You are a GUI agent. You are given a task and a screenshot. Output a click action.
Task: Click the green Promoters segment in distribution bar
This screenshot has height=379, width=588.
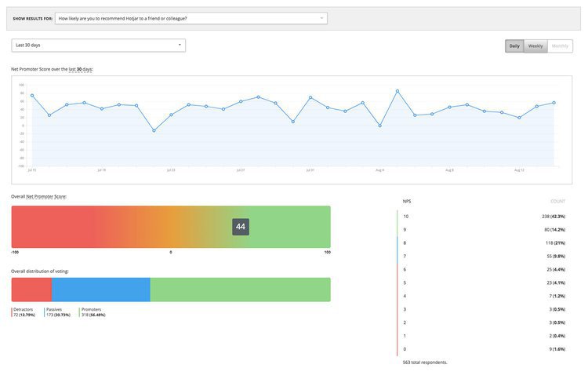[x=240, y=290]
